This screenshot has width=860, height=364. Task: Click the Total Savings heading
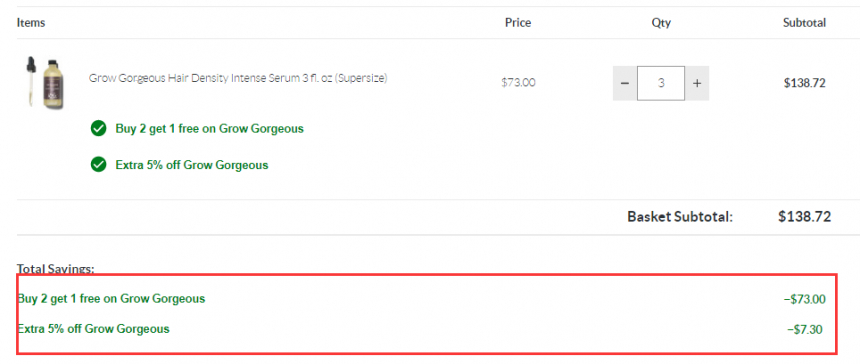click(x=55, y=269)
